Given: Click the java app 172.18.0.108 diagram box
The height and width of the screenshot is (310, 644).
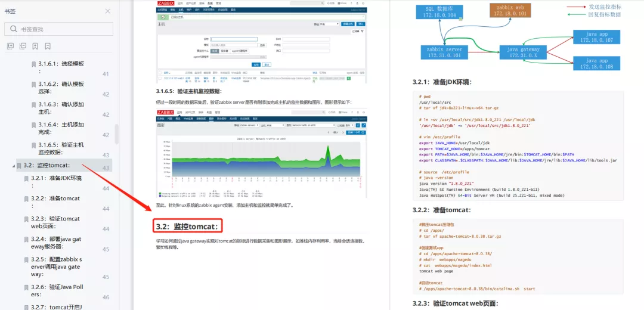Looking at the screenshot, I should coord(596,63).
